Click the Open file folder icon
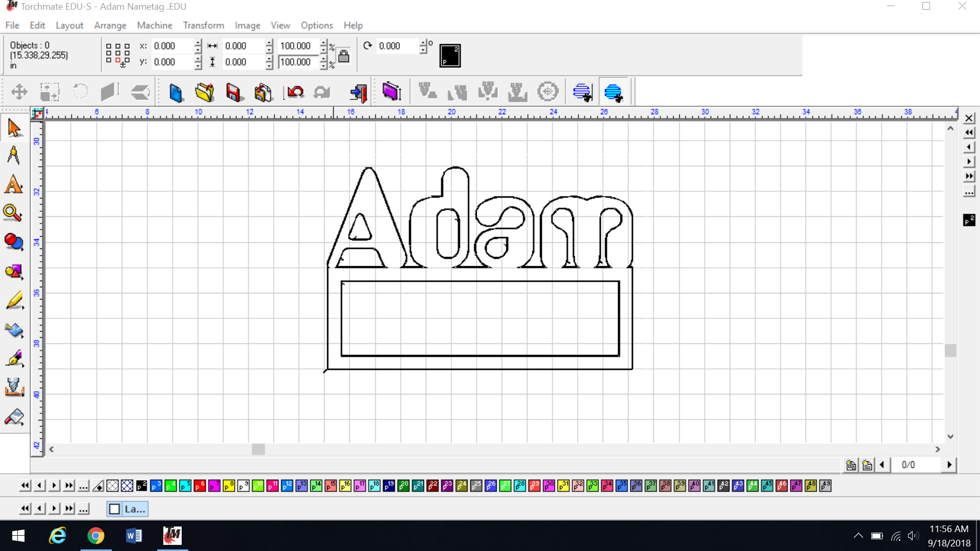980x551 pixels. (205, 92)
